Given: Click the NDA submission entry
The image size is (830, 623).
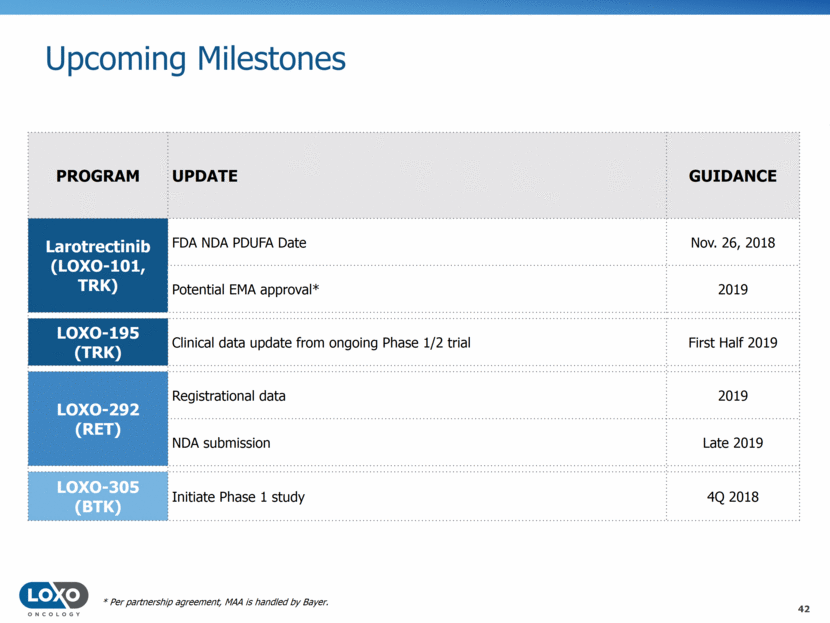Looking at the screenshot, I should click(221, 442).
